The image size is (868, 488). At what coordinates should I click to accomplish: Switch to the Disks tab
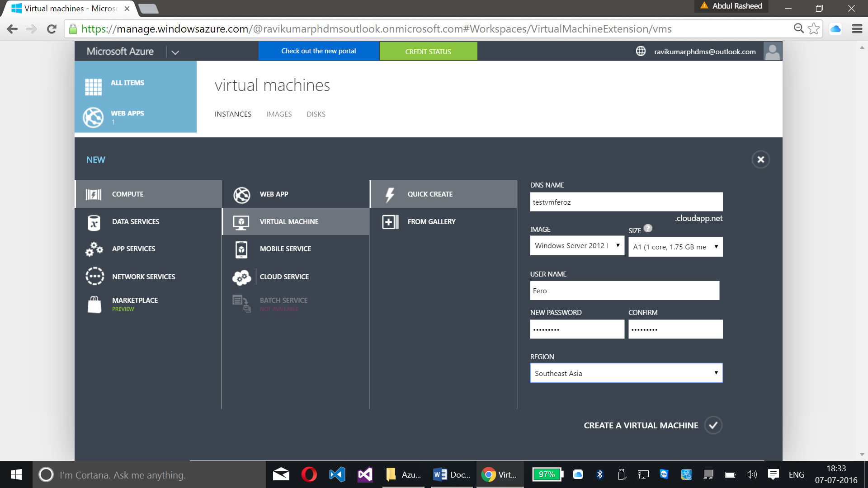(x=316, y=114)
